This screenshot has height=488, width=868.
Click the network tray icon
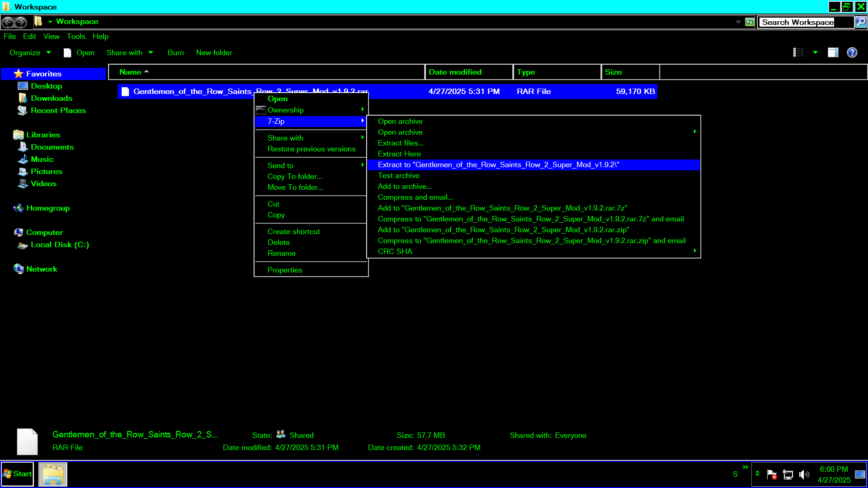point(788,474)
